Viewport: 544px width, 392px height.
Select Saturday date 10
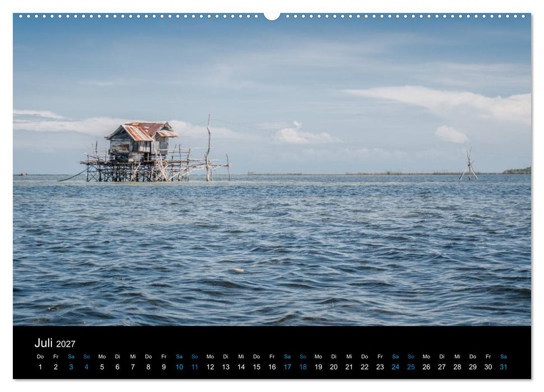tap(179, 367)
